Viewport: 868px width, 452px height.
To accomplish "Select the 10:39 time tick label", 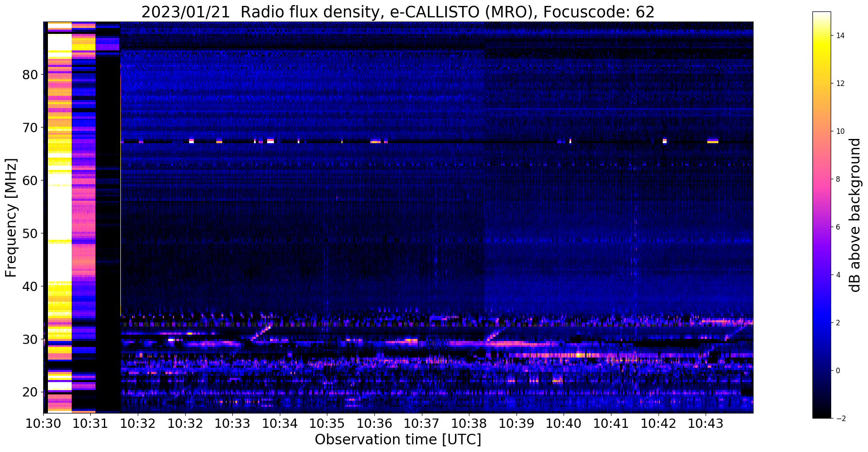I will coord(516,423).
